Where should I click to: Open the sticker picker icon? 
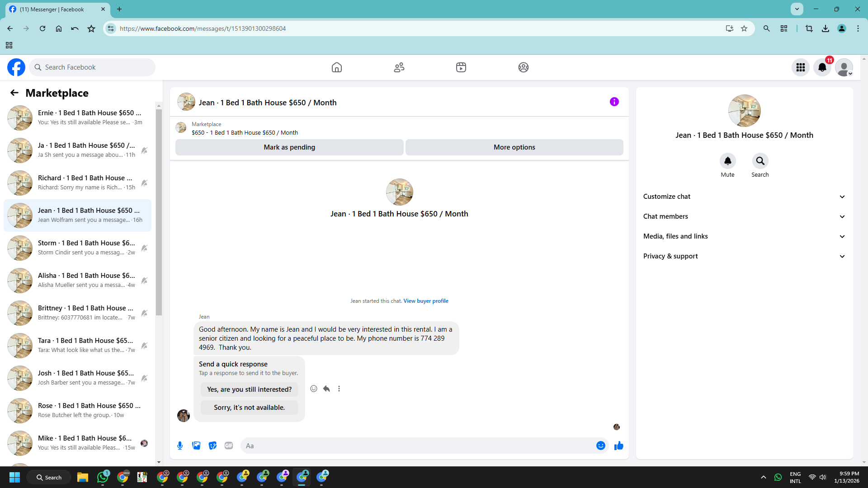tap(212, 446)
